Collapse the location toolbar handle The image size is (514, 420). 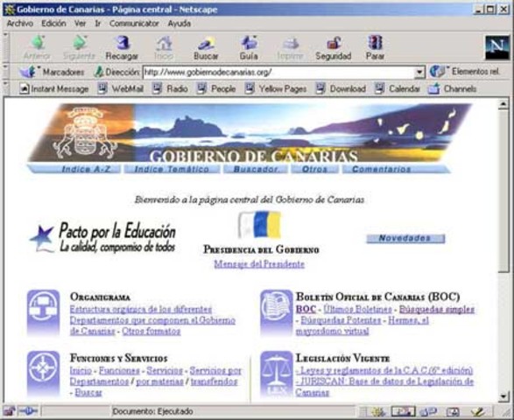pos(5,72)
